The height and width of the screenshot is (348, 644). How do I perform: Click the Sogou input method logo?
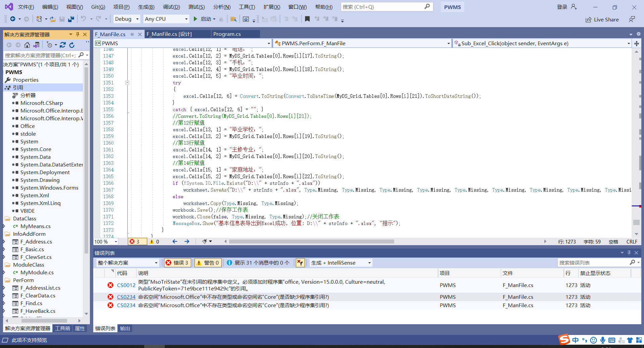[x=564, y=339]
